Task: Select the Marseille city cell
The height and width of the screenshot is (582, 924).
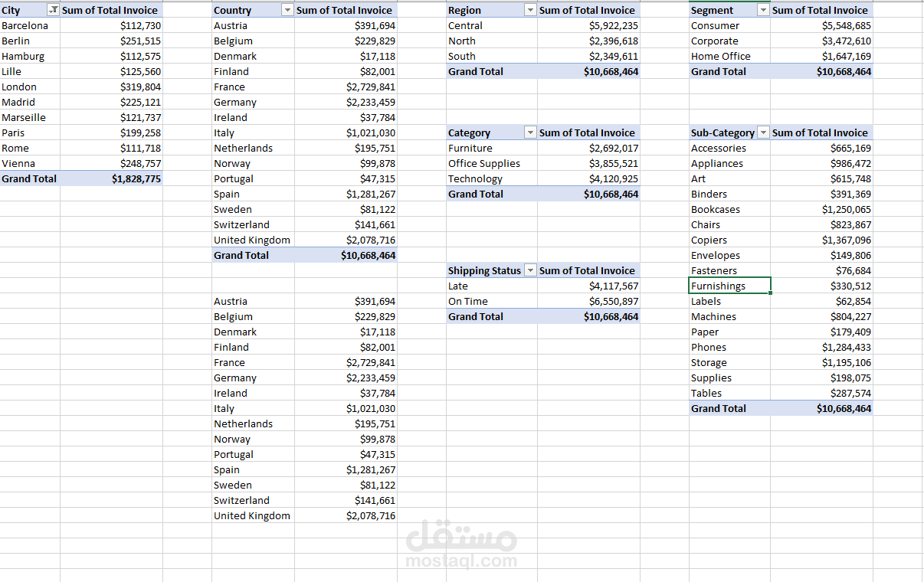Action: [x=30, y=117]
